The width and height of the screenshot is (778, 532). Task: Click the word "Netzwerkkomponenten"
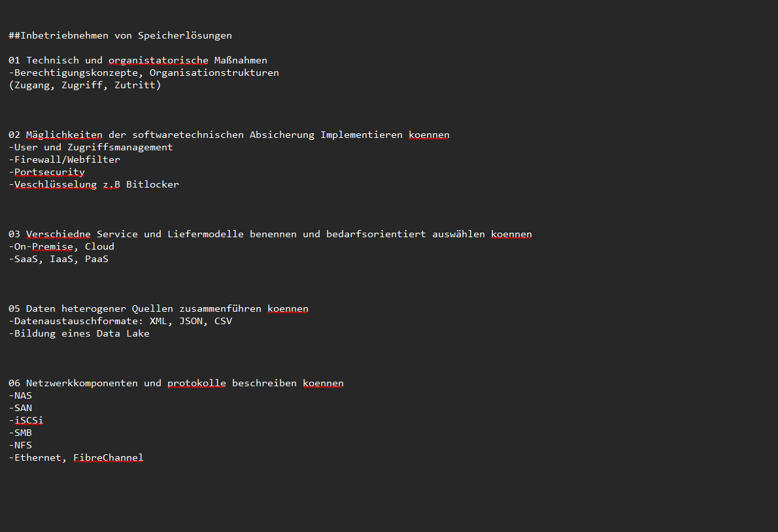(82, 383)
